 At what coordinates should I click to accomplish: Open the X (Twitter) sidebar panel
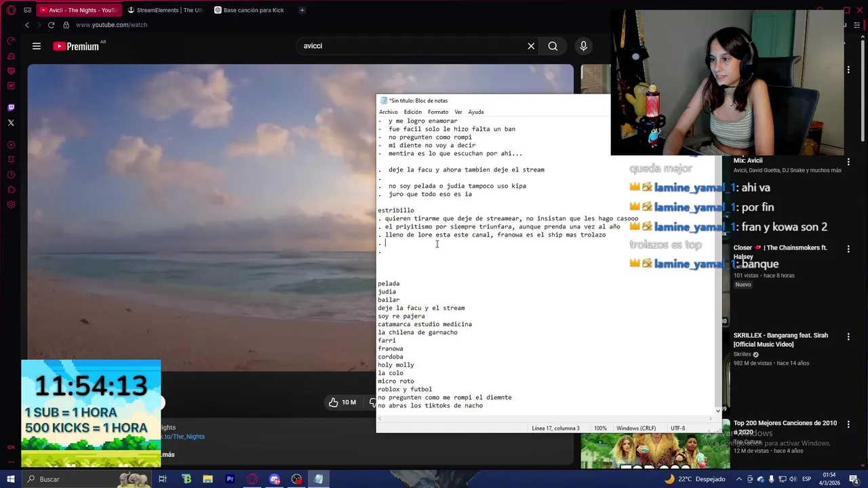pos(11,123)
